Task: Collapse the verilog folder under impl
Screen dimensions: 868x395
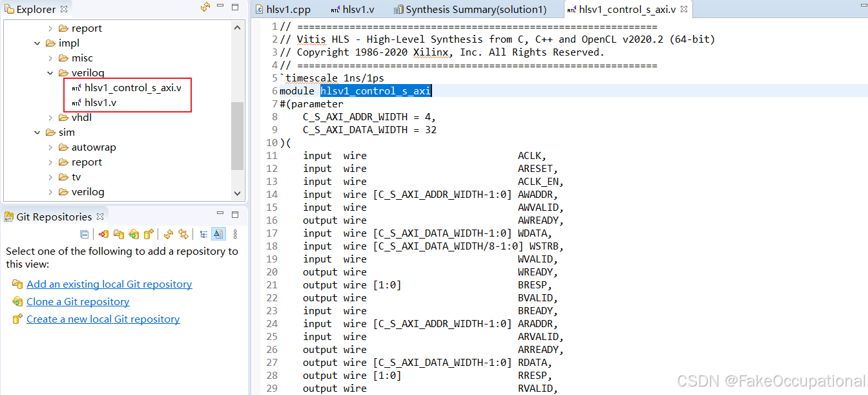Action: (x=50, y=73)
